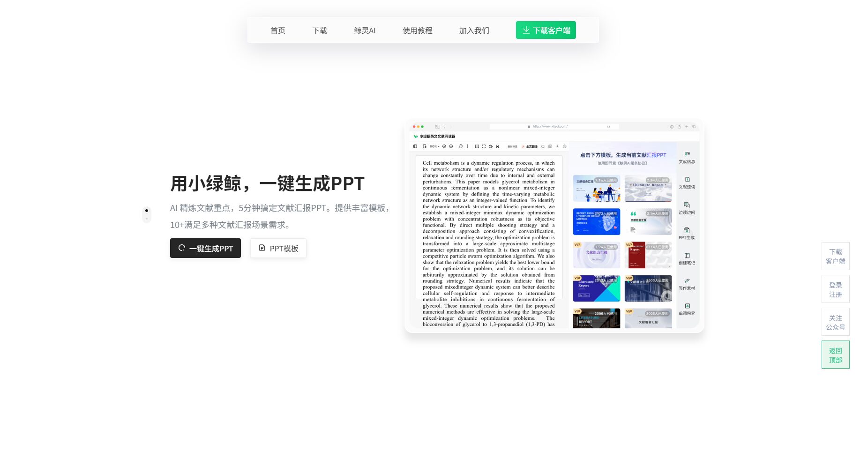The width and height of the screenshot is (868, 462).
Task: Open the 首页 navigation item
Action: [x=277, y=30]
